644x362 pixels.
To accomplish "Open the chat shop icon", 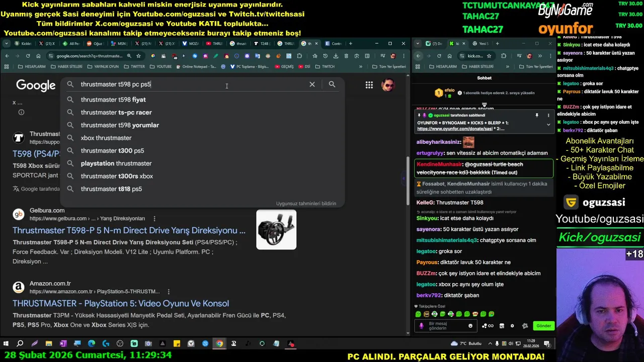I will 502,326.
